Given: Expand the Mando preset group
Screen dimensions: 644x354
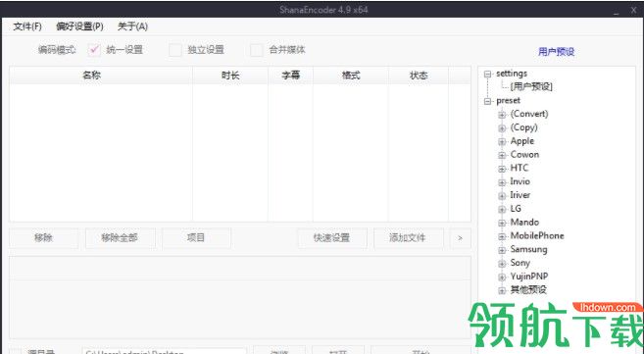Looking at the screenshot, I should tap(502, 223).
